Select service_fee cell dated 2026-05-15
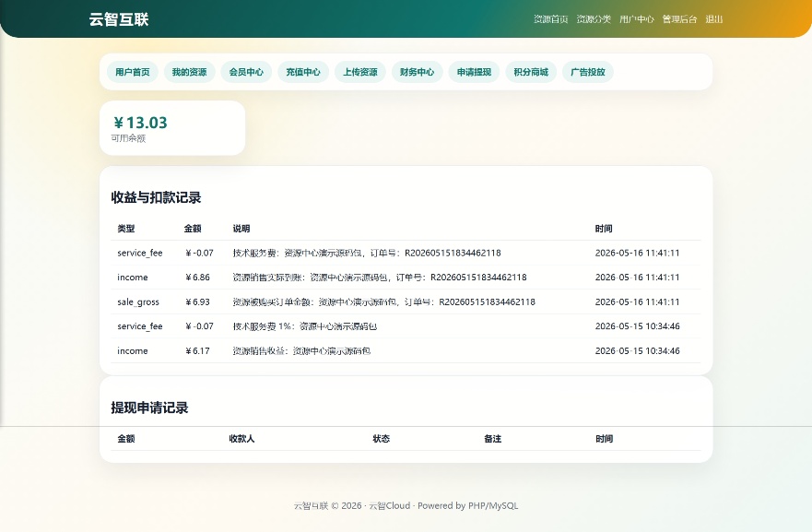The width and height of the screenshot is (812, 532). (x=140, y=326)
